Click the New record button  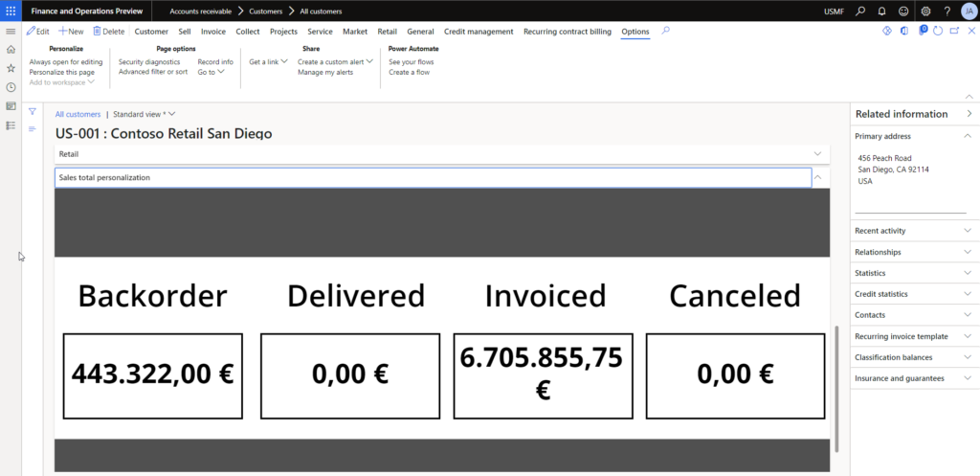[71, 32]
